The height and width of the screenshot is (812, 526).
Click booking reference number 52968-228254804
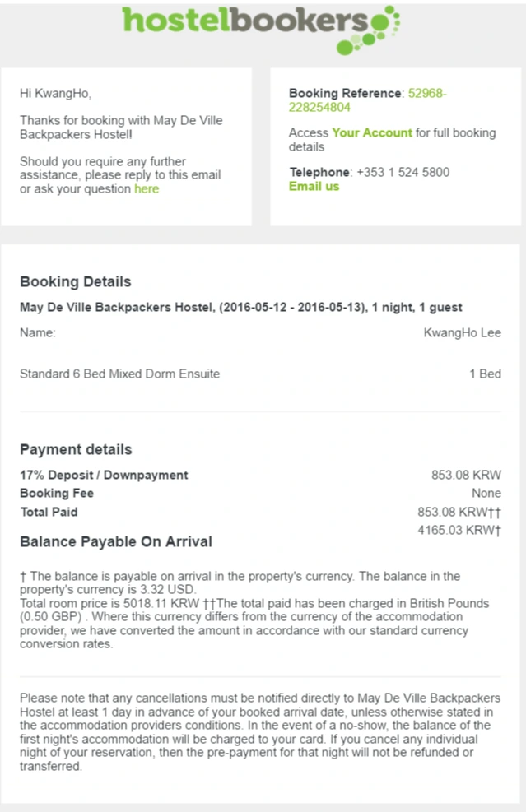[x=367, y=100]
